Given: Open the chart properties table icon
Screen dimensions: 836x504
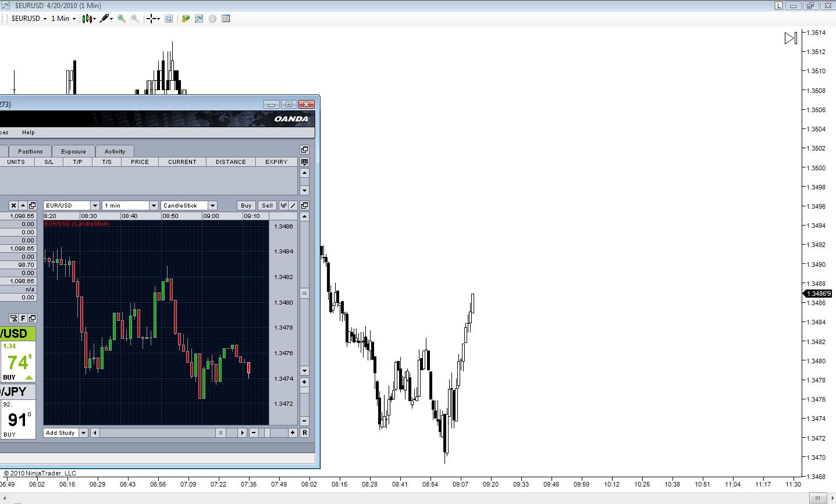Looking at the screenshot, I should [x=226, y=19].
